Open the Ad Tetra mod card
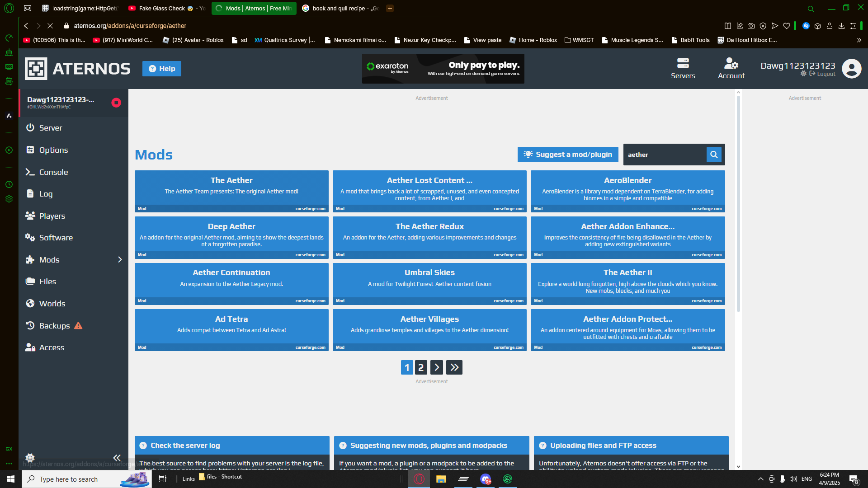Screen dimensions: 868x488 [231, 330]
